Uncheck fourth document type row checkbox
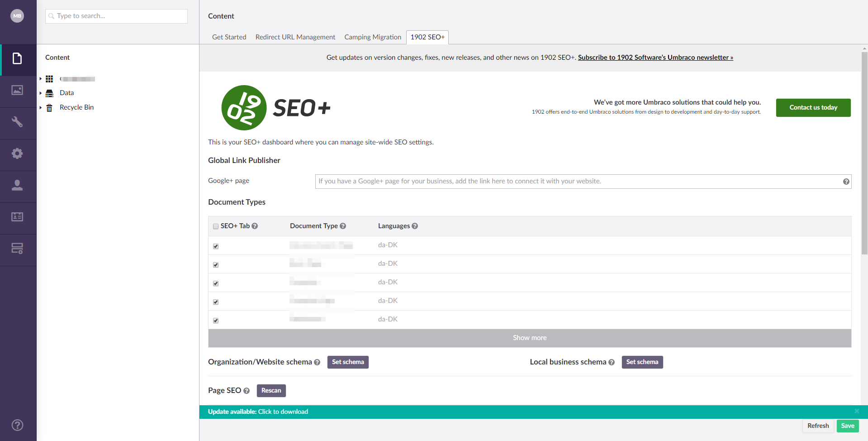This screenshot has width=868, height=441. coord(216,302)
